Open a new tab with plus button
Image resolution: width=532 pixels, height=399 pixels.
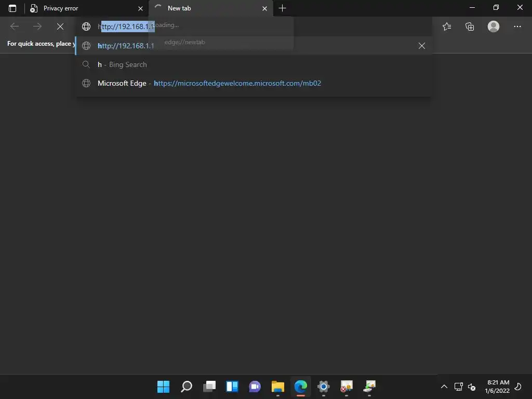pyautogui.click(x=282, y=8)
